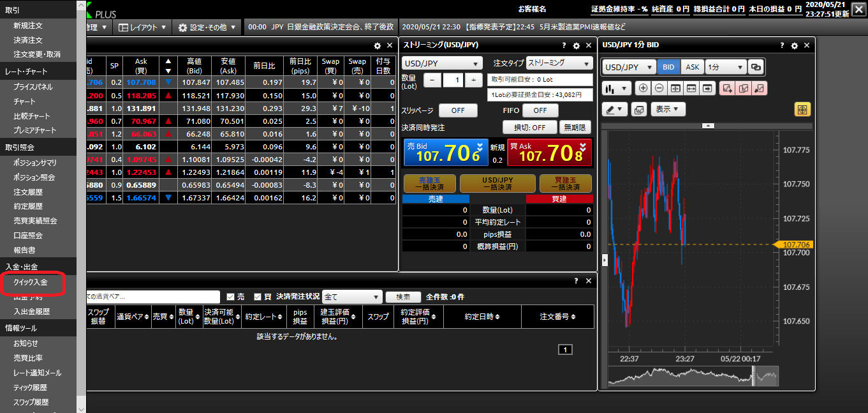
Task: Open help in the position list panel
Action: [577, 281]
